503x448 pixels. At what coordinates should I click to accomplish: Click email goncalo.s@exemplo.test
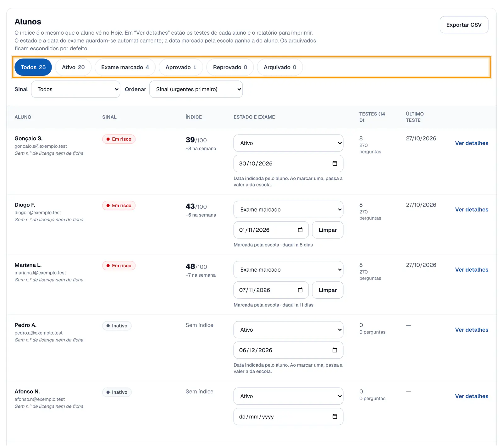click(x=41, y=146)
